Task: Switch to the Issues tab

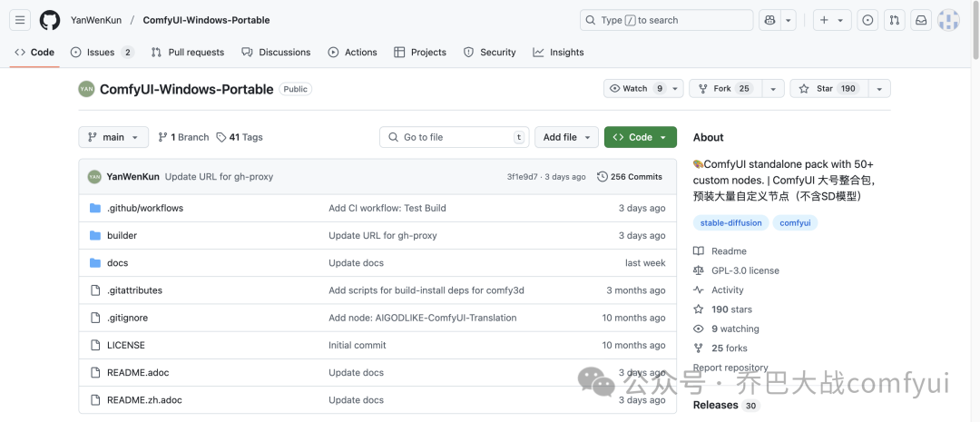Action: (x=102, y=53)
